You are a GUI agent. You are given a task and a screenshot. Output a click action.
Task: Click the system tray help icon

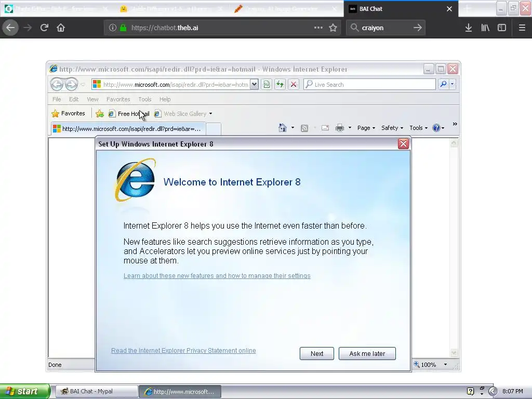coord(470,391)
